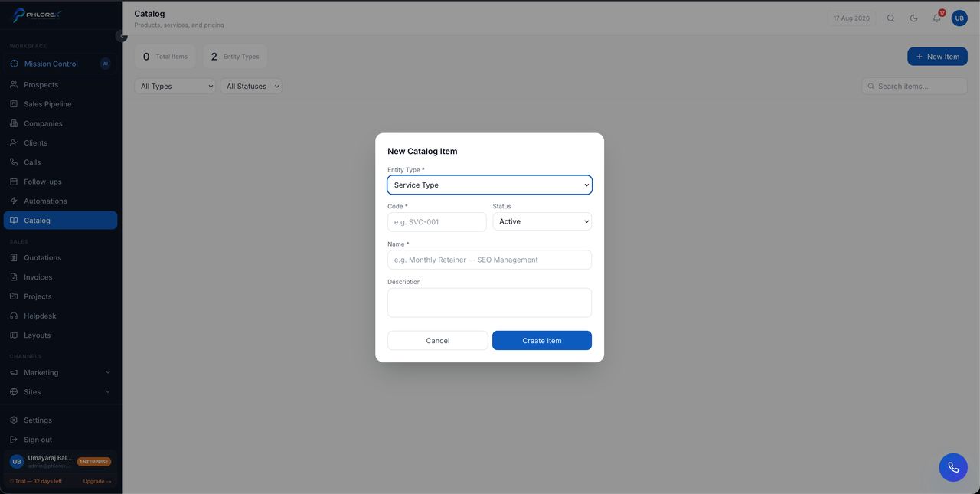Expand the Sites submenu chevron
Screen dimensions: 980x494
[107, 391]
